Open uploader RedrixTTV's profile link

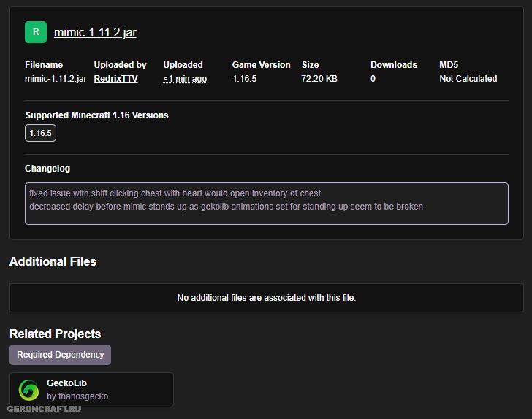(115, 79)
